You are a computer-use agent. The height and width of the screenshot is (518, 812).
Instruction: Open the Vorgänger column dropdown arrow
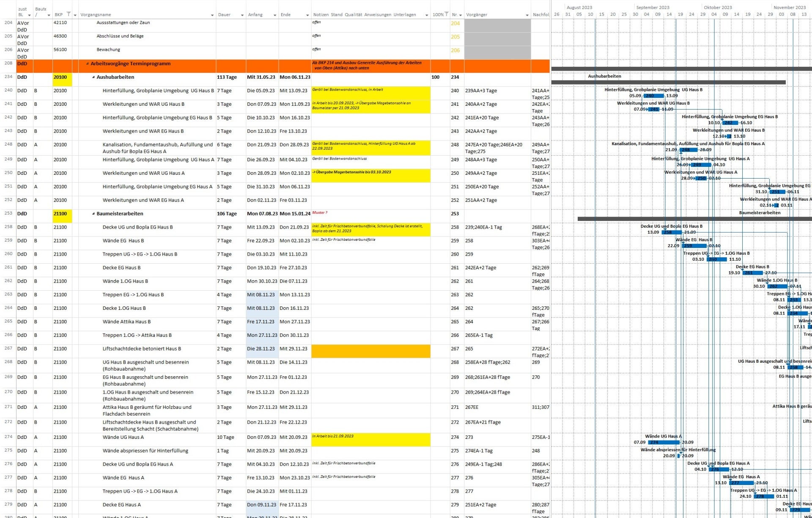pos(527,15)
